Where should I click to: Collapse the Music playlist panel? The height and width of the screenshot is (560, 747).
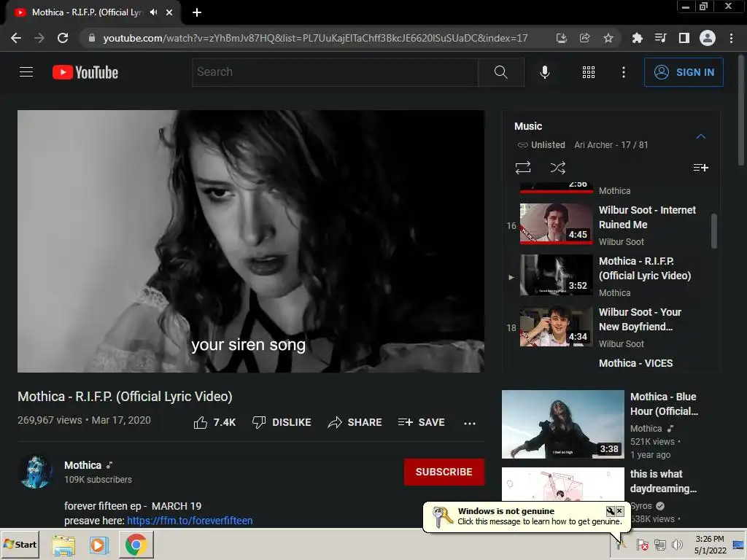[700, 136]
